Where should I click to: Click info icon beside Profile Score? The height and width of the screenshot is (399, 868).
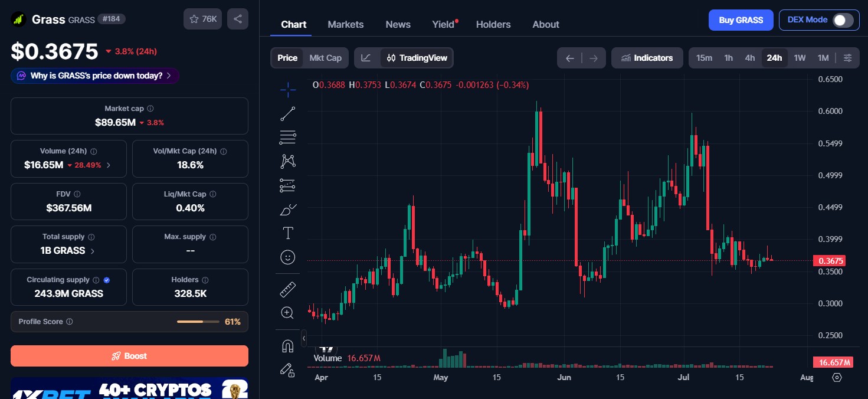click(x=70, y=322)
